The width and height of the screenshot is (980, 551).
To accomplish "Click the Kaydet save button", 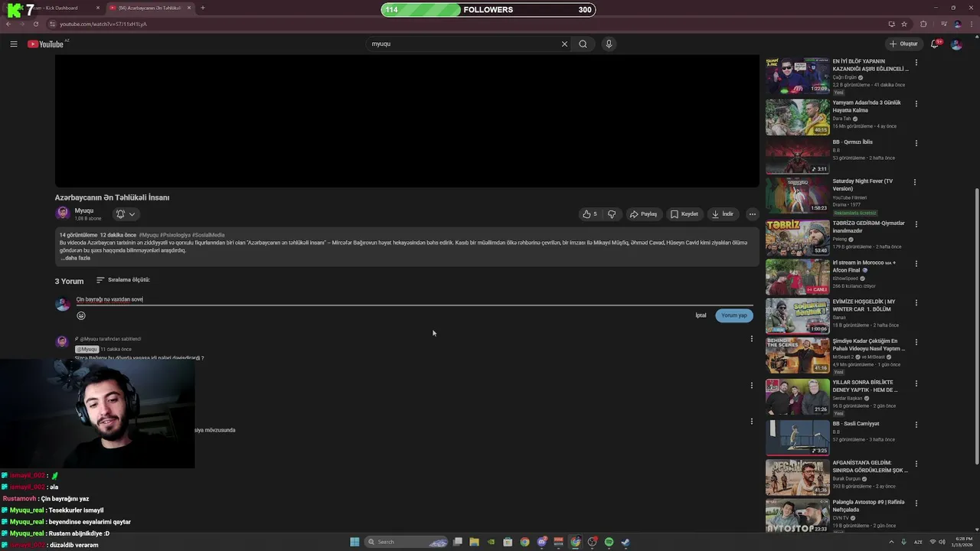I will click(684, 214).
